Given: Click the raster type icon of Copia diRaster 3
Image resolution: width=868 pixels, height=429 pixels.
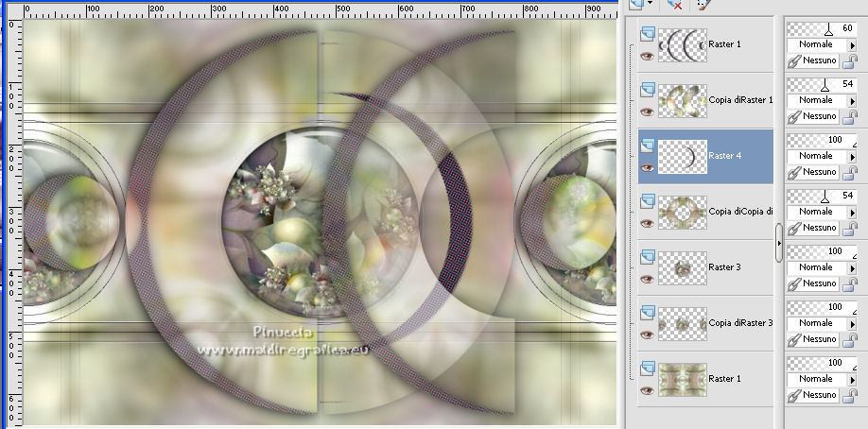Looking at the screenshot, I should (647, 314).
